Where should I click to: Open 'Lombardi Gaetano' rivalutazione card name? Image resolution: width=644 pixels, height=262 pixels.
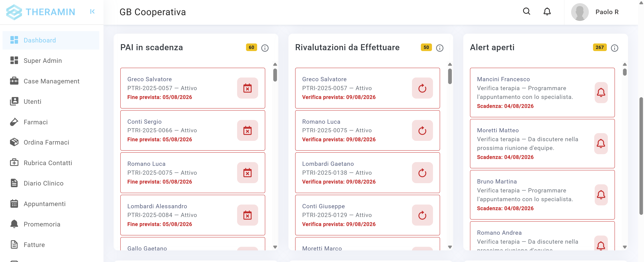pos(328,164)
